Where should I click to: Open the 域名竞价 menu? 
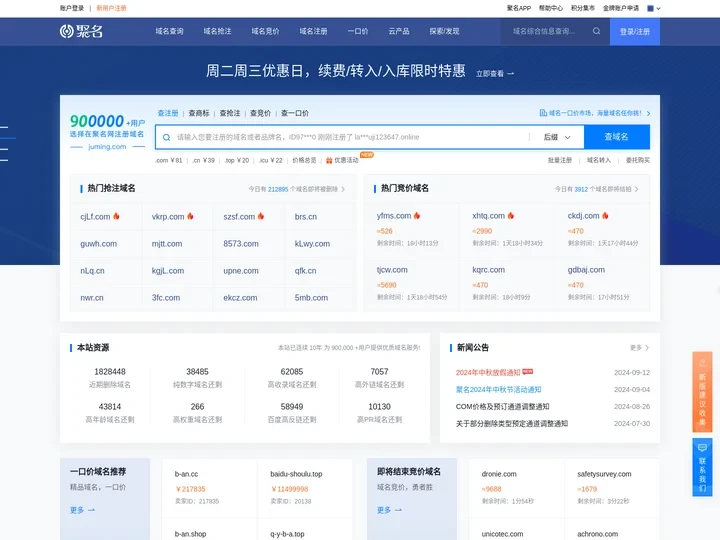tap(265, 31)
